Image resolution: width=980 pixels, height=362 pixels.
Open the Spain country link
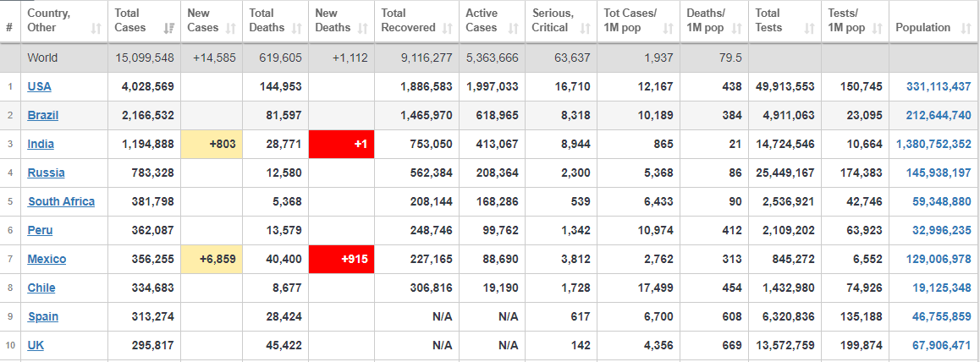click(43, 316)
